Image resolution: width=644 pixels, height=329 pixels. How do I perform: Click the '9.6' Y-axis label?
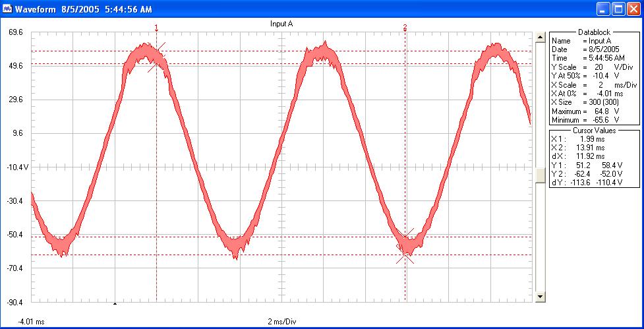[17, 133]
